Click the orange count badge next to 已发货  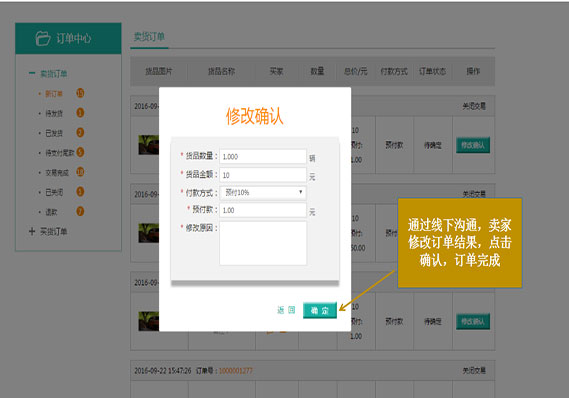coord(80,132)
